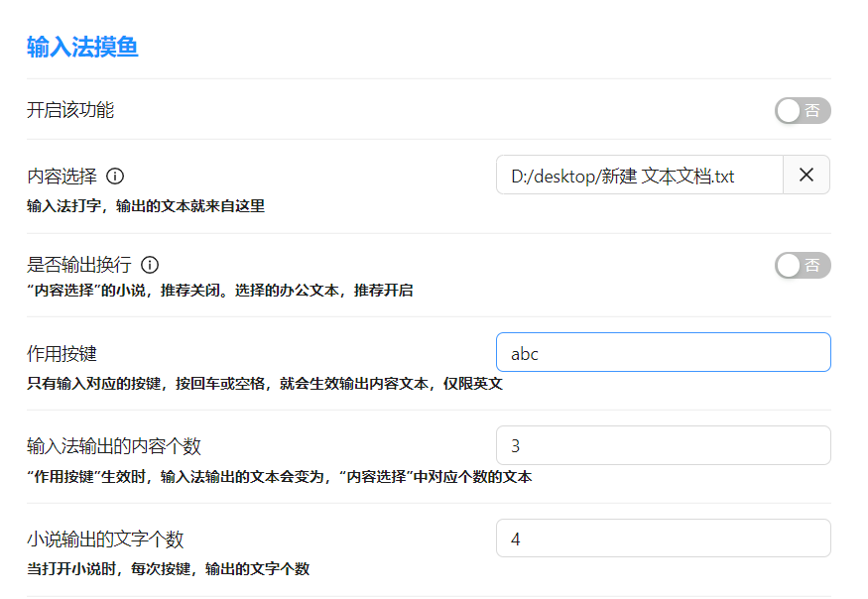Click the hint text starting with 当打开小说时

168,569
